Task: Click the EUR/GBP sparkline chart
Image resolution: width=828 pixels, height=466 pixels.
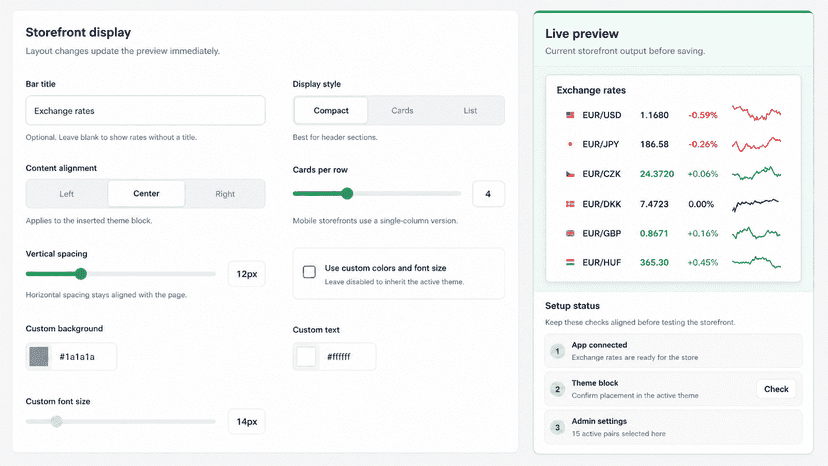Action: click(756, 233)
